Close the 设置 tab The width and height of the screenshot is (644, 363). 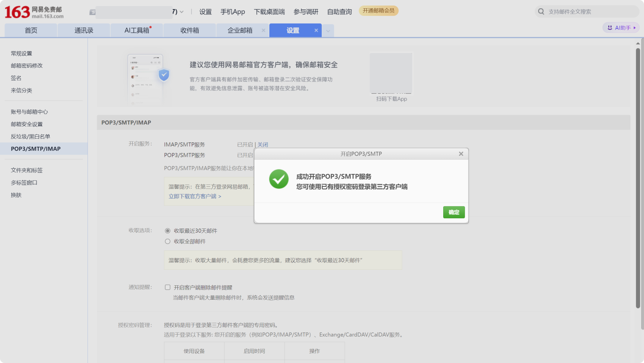[x=316, y=30]
